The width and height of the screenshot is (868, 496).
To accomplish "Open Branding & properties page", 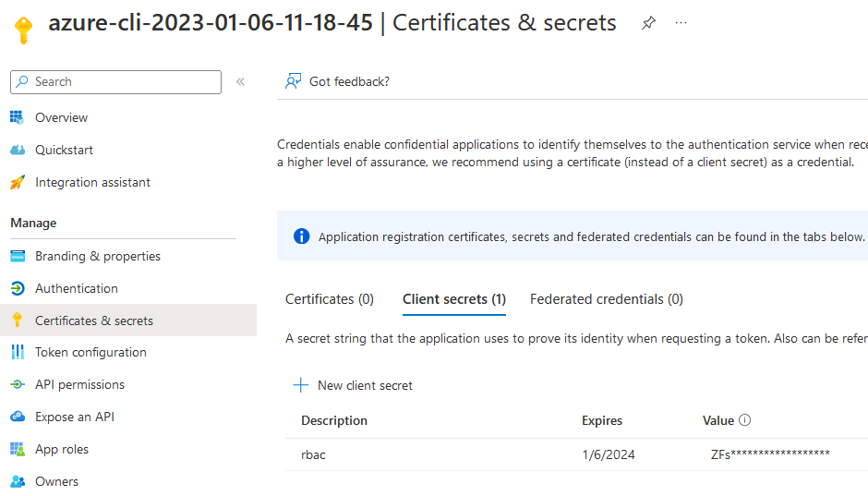I will pyautogui.click(x=97, y=256).
